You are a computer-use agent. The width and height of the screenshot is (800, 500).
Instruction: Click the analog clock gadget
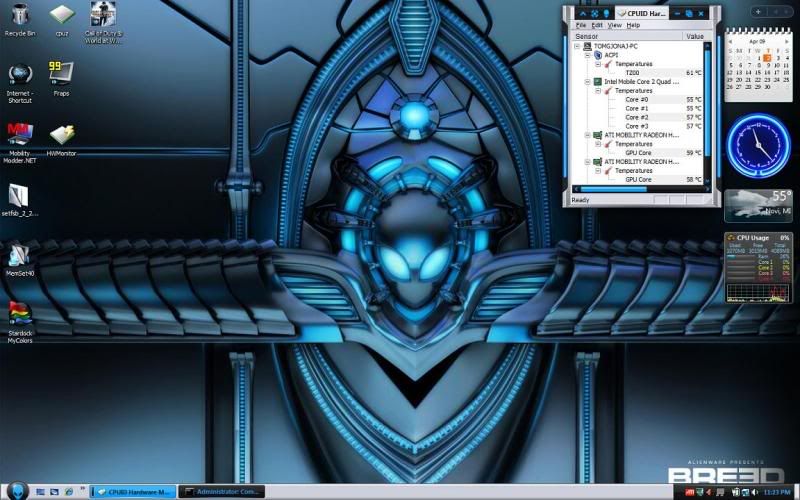pyautogui.click(x=758, y=145)
